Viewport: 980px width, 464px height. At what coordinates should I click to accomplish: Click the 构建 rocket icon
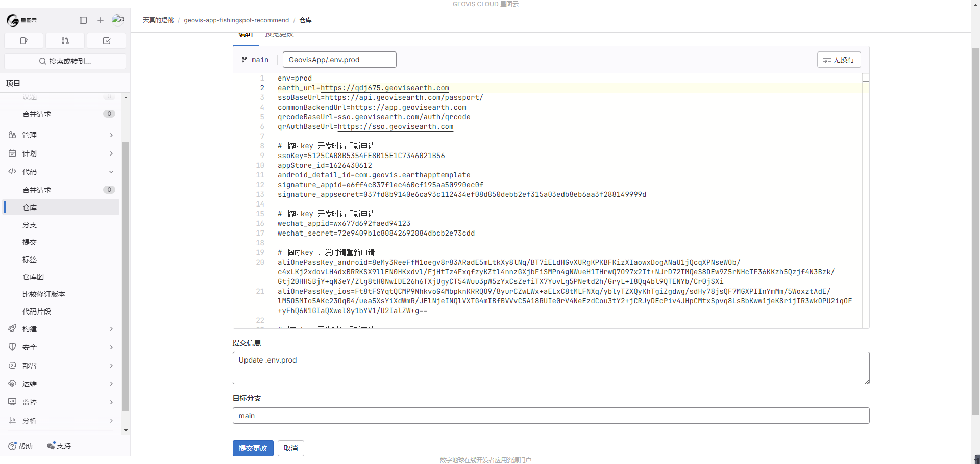[12, 329]
